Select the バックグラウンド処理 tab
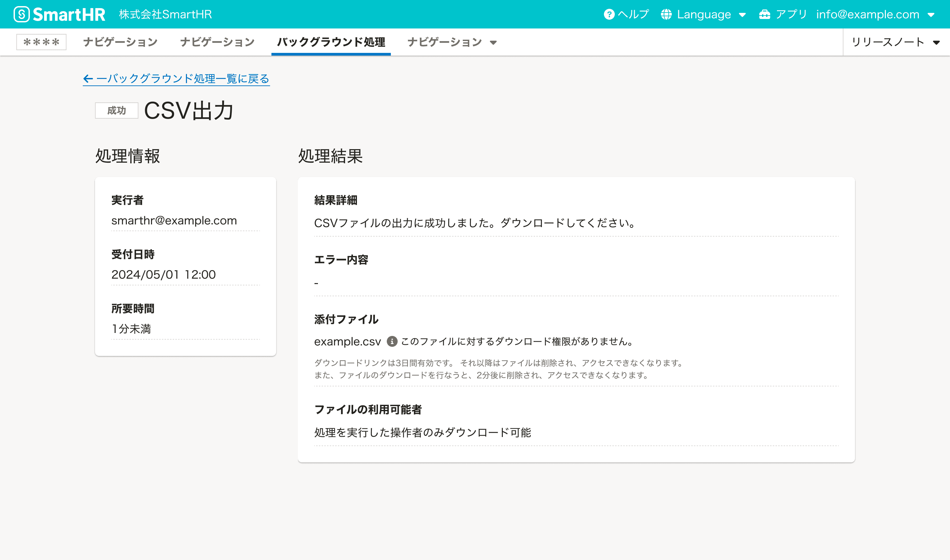The width and height of the screenshot is (950, 560). coord(331,42)
